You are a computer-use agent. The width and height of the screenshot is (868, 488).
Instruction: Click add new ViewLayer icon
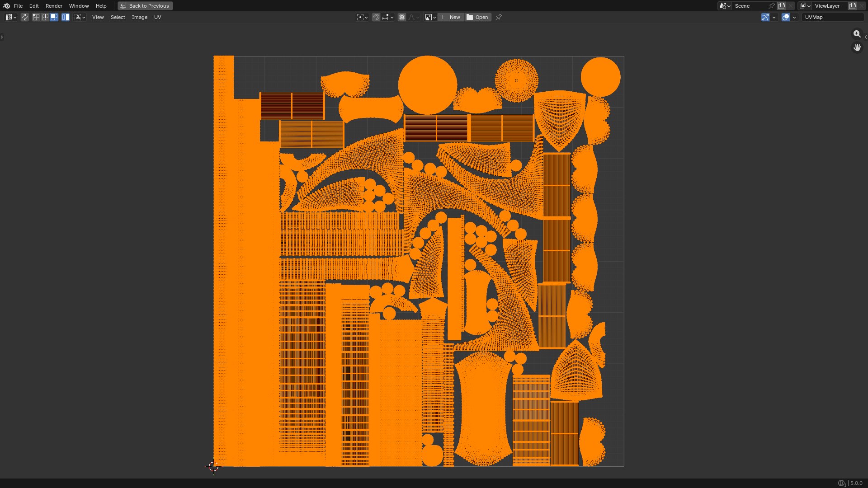[x=853, y=6]
